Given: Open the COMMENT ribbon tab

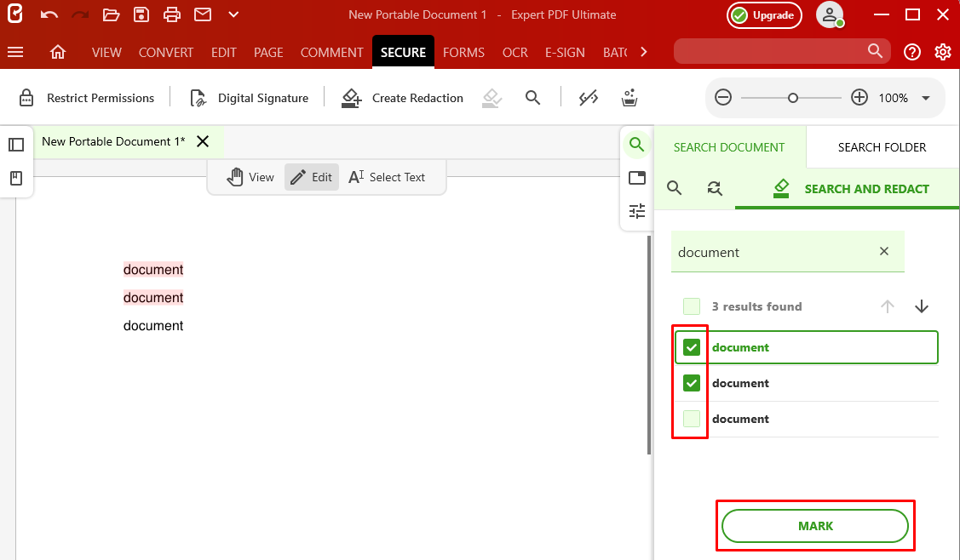Looking at the screenshot, I should click(332, 53).
